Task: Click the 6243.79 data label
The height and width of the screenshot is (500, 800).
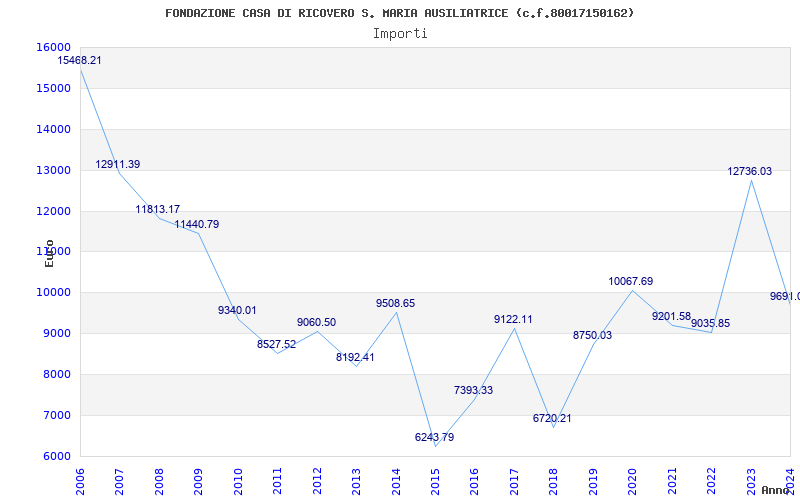Action: pos(434,437)
